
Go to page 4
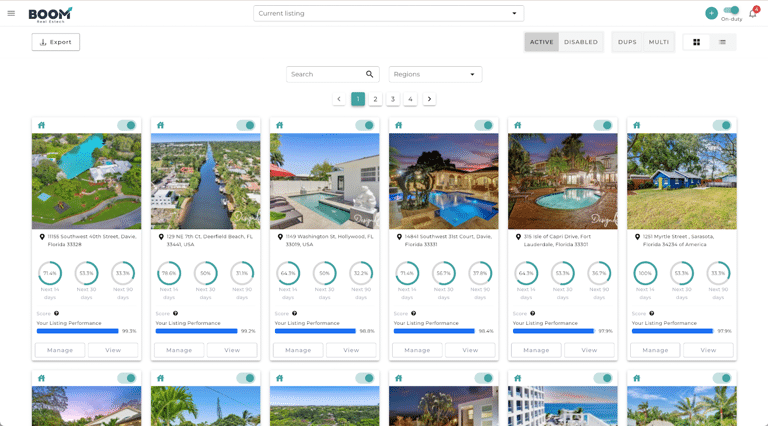click(410, 99)
